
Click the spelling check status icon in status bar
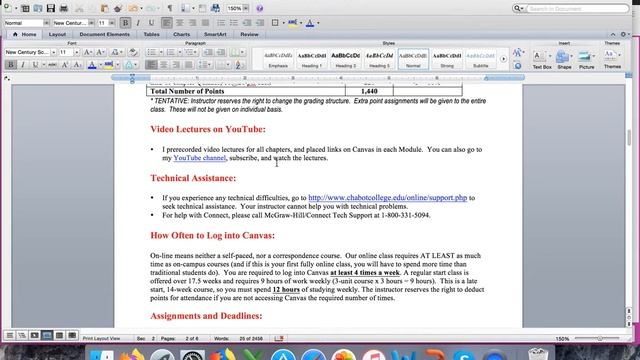click(x=279, y=338)
